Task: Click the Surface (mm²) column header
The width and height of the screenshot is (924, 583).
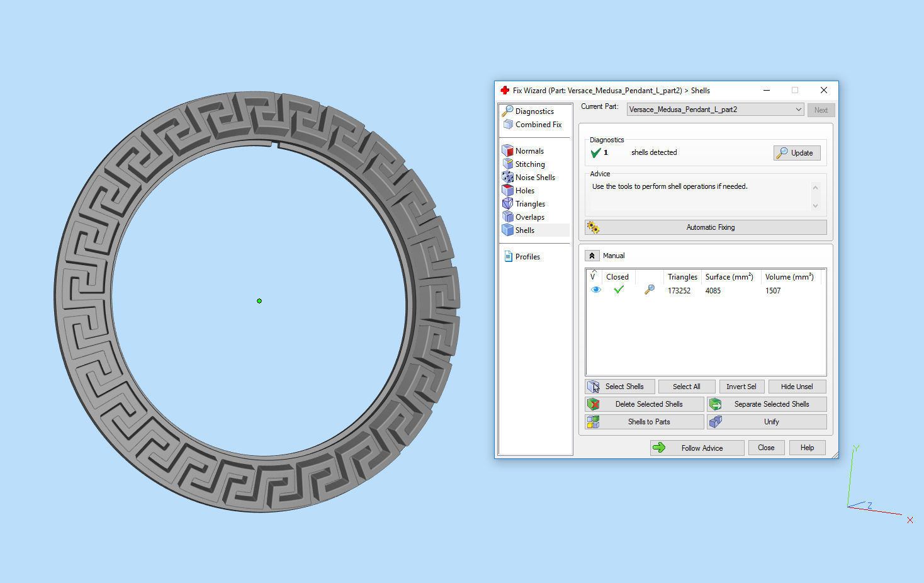Action: [x=729, y=276]
